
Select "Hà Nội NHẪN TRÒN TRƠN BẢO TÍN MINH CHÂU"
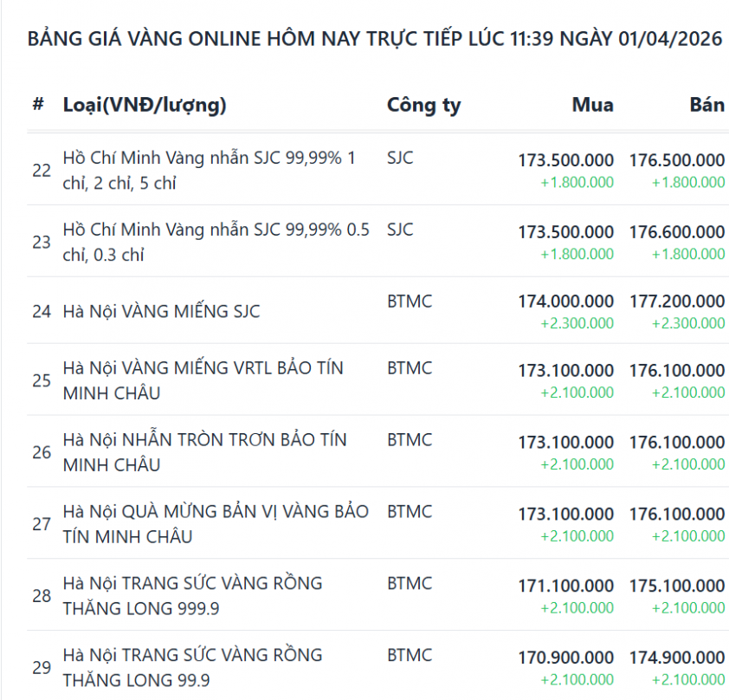click(204, 451)
